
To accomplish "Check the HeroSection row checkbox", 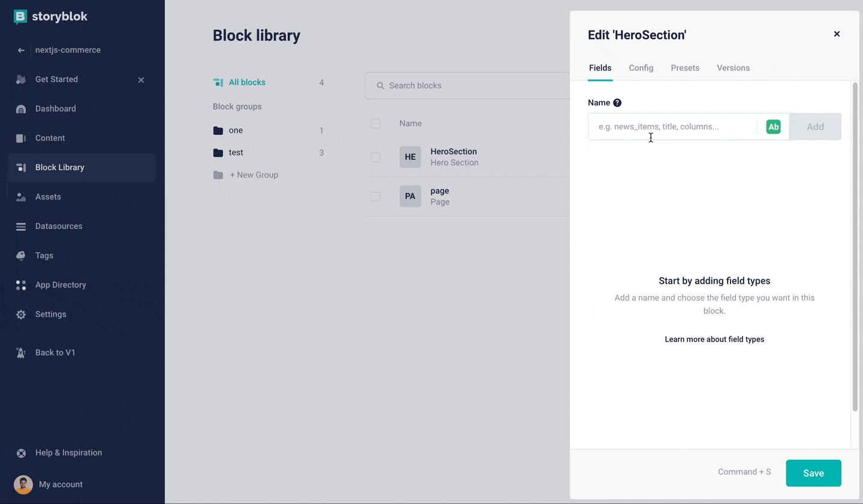I will point(376,157).
